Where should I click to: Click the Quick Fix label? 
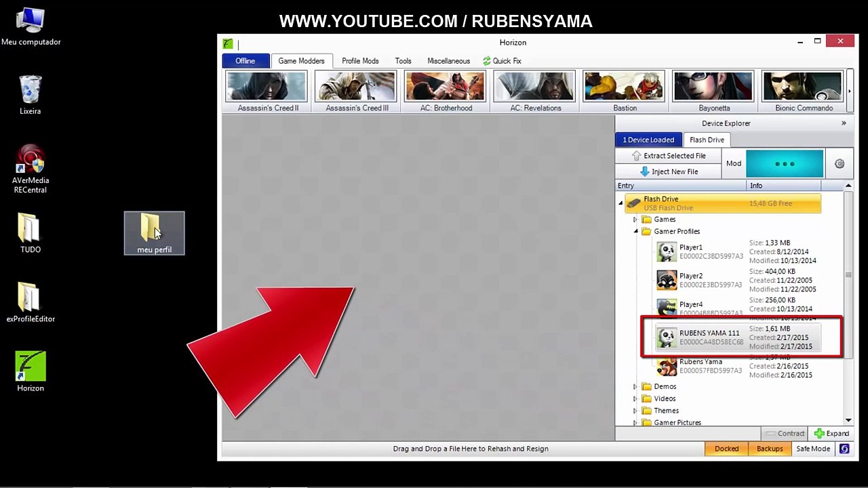point(507,61)
